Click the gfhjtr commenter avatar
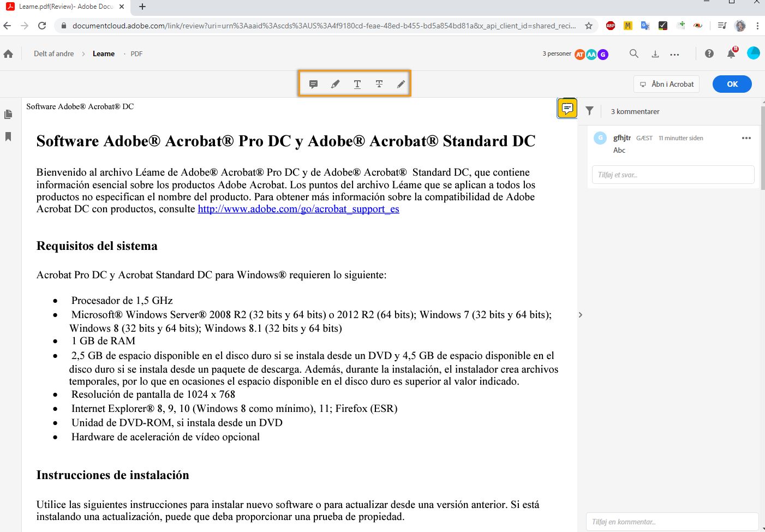This screenshot has height=532, width=765. click(600, 138)
